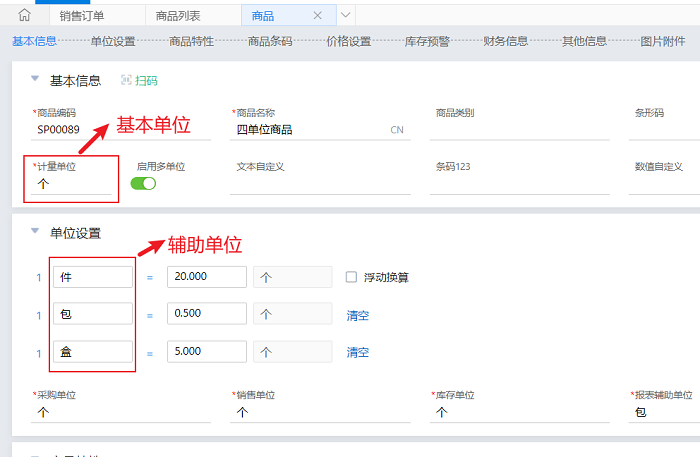Image resolution: width=700 pixels, height=457 pixels.
Task: Click 清空 link for 盒 unit
Action: [x=358, y=352]
